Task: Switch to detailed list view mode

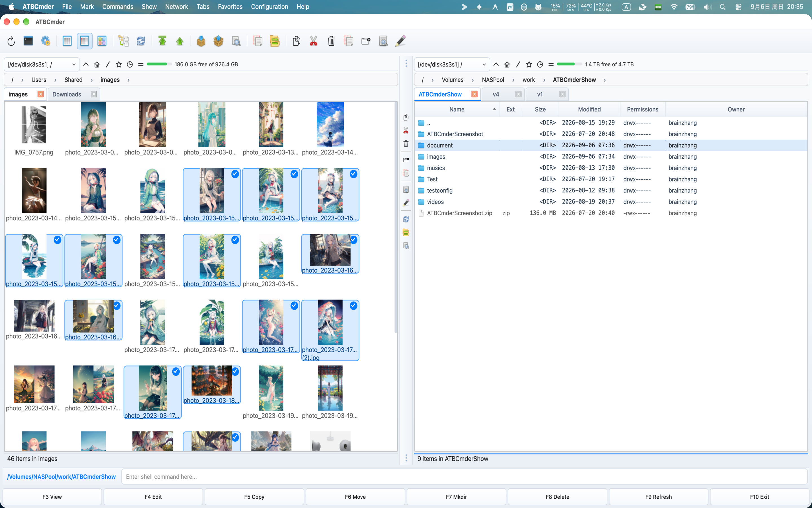Action: (85, 41)
